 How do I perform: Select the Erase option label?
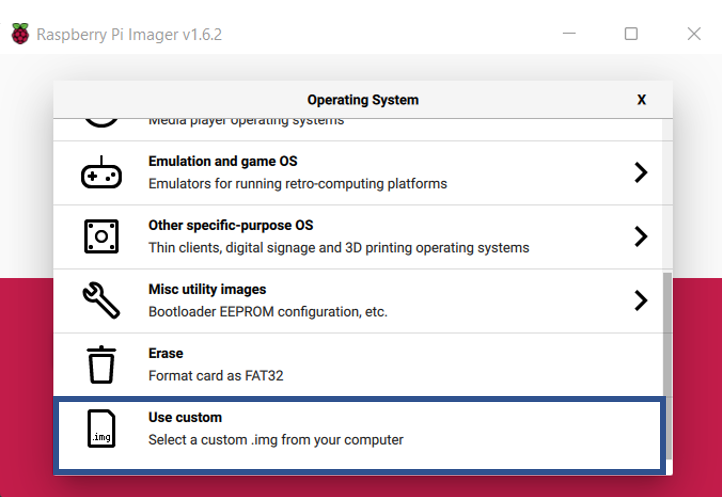click(166, 354)
